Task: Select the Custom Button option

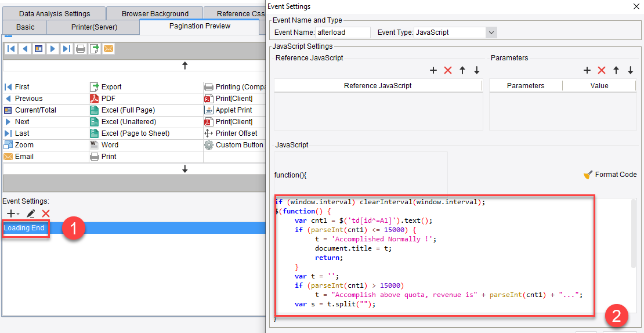Action: tap(234, 145)
